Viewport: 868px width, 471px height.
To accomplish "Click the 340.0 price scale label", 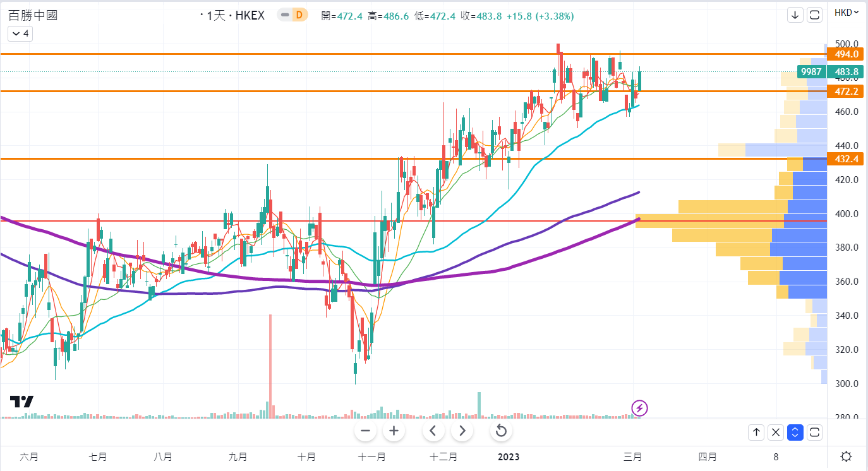I will [x=847, y=316].
